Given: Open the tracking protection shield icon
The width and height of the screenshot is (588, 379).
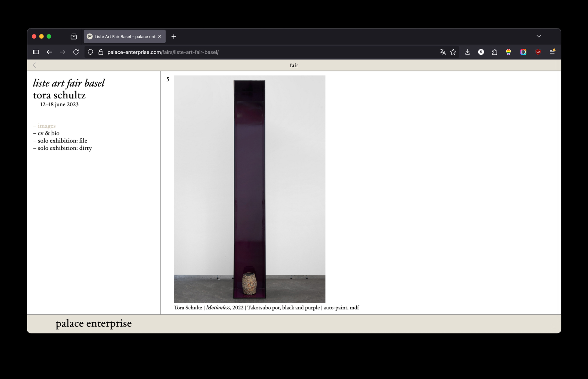Looking at the screenshot, I should click(x=91, y=52).
